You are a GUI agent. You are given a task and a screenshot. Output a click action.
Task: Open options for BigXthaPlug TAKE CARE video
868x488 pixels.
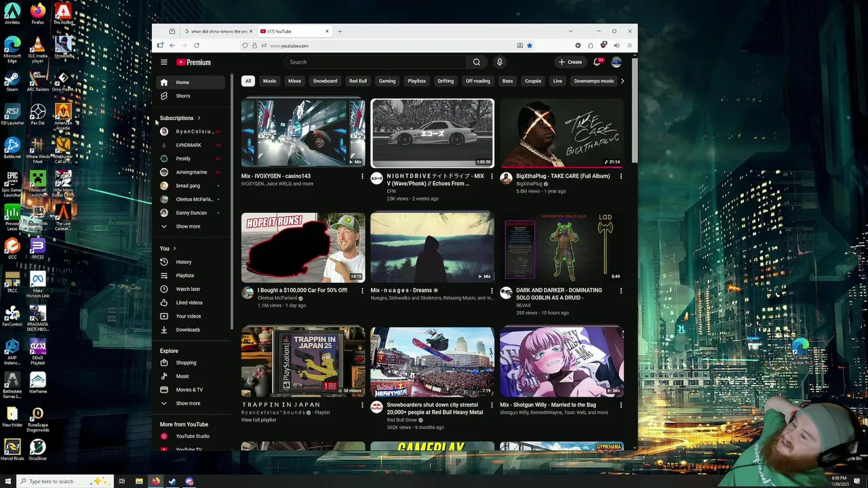620,176
